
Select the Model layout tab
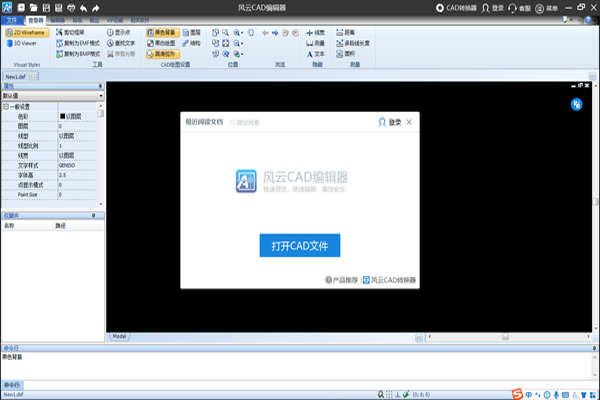[119, 336]
